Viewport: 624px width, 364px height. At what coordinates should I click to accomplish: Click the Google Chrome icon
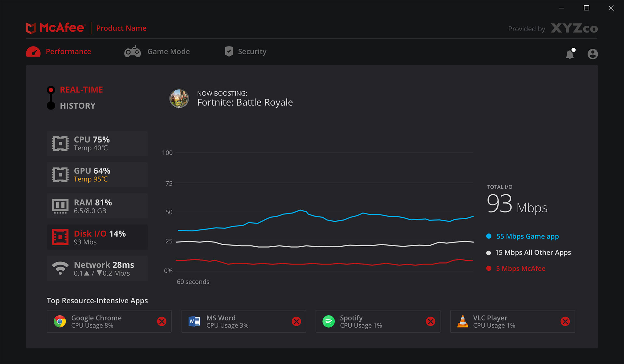pos(60,321)
